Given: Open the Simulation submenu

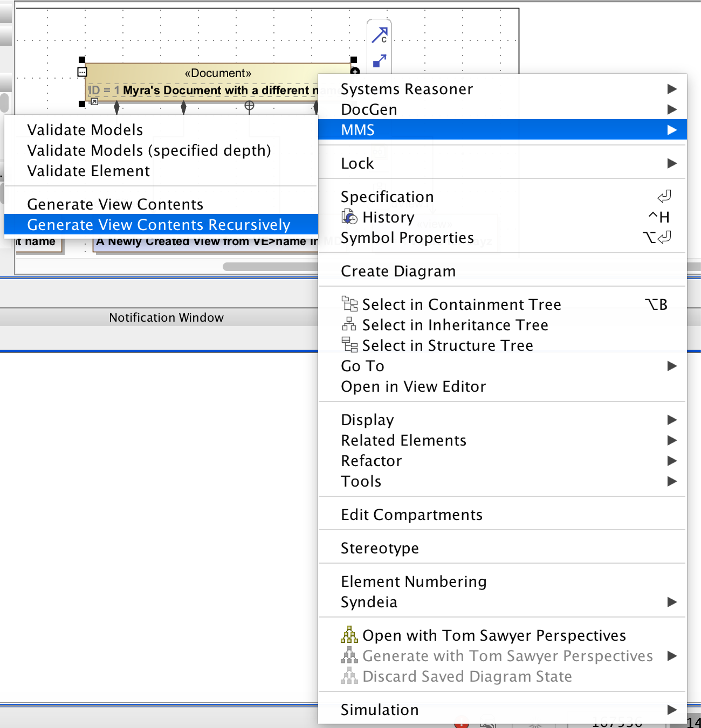Looking at the screenshot, I should click(502, 710).
